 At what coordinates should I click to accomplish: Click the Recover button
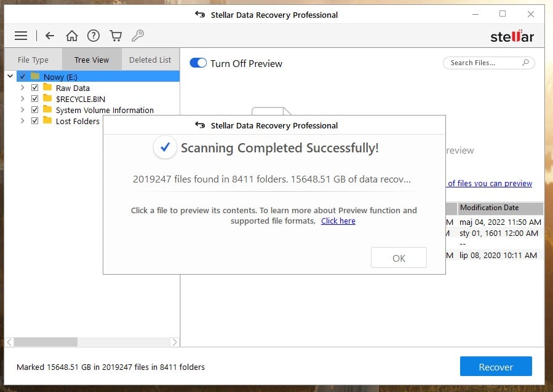pyautogui.click(x=496, y=366)
